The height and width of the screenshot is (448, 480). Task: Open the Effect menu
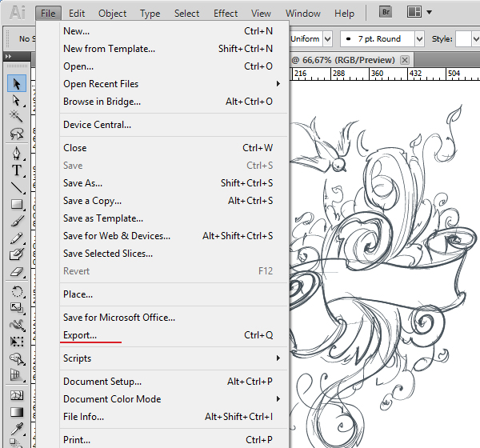pos(226,14)
